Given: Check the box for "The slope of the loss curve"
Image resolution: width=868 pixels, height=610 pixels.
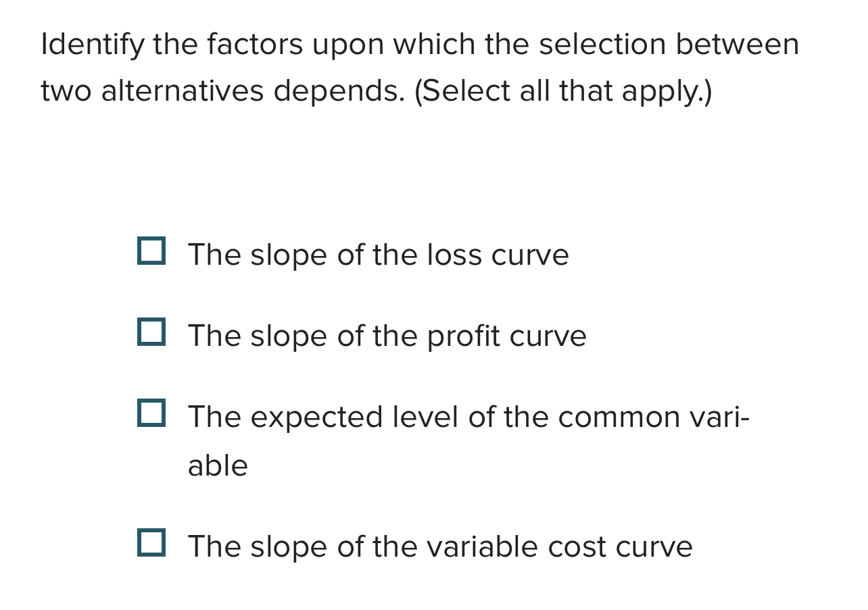Looking at the screenshot, I should (x=153, y=251).
